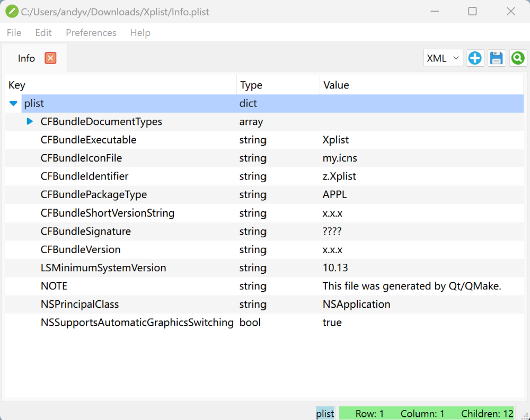Expand the CFBundleDocumentTypes array
This screenshot has height=420, width=530.
[30, 121]
